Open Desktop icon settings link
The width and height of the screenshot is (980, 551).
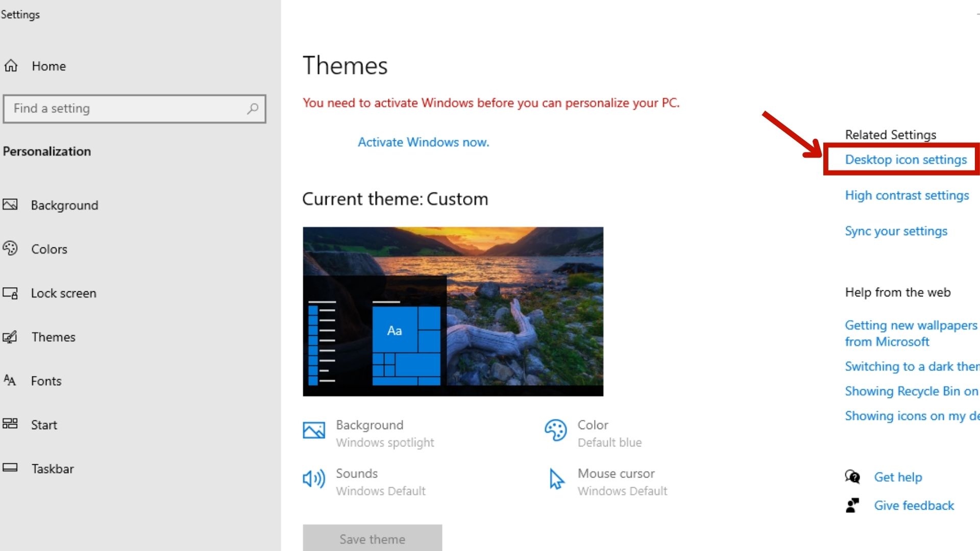pyautogui.click(x=905, y=160)
